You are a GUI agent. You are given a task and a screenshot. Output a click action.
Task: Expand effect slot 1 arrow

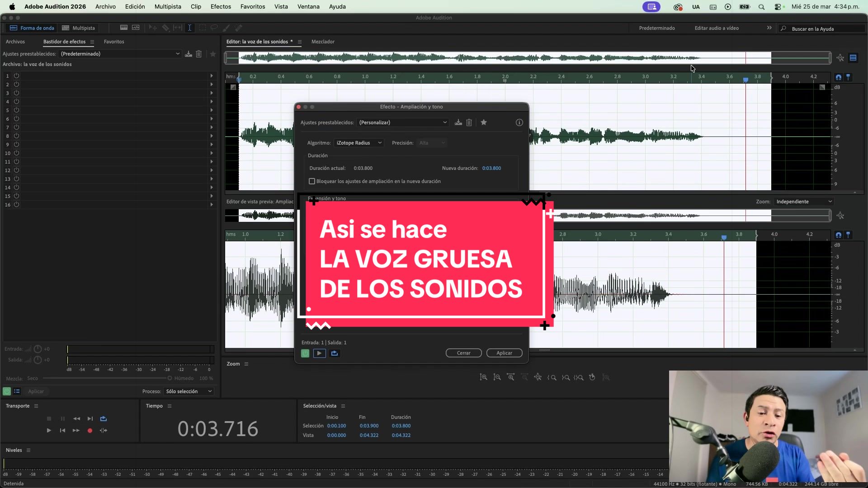(x=212, y=76)
